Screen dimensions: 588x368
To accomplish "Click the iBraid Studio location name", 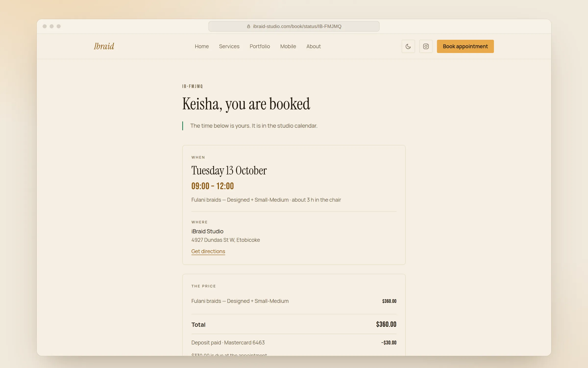I will click(x=207, y=231).
